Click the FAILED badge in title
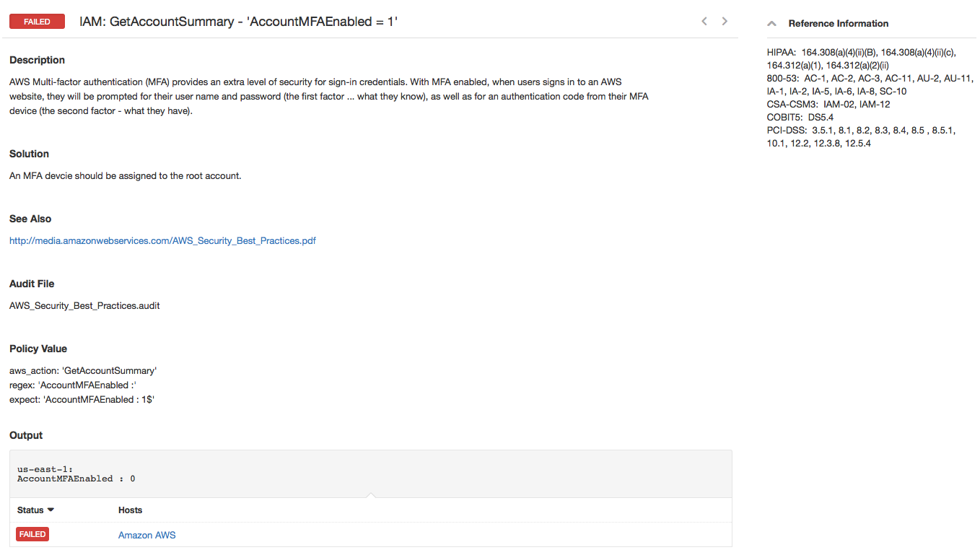 (x=37, y=22)
